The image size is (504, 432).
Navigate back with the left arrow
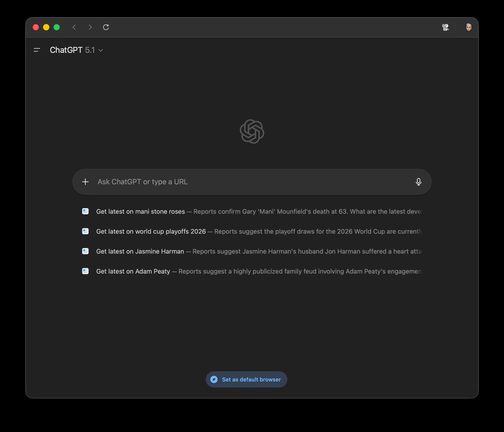[74, 27]
